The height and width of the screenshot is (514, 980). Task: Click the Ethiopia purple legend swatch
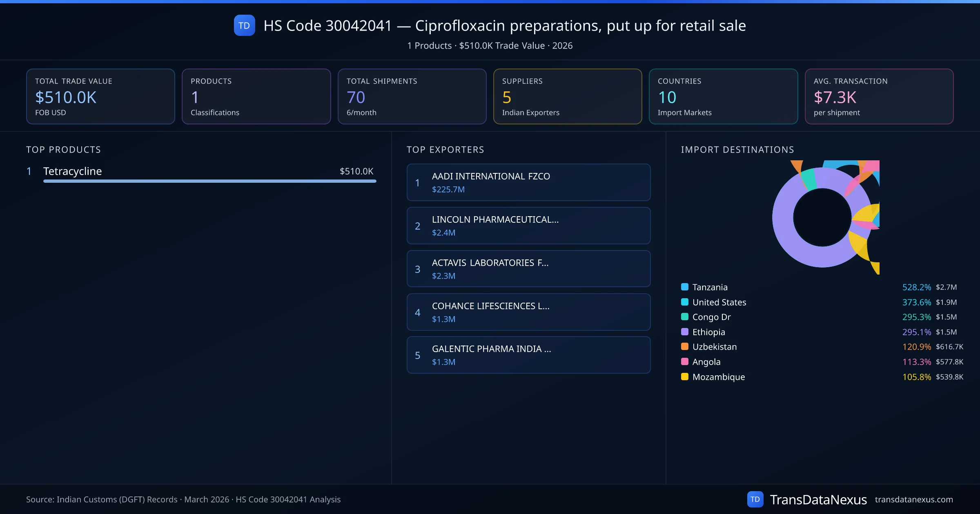(685, 332)
